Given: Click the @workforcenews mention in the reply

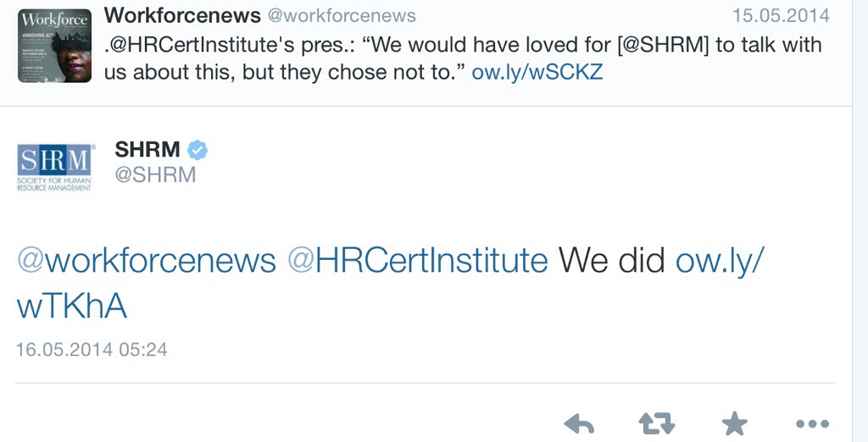Looking at the screenshot, I should [147, 260].
